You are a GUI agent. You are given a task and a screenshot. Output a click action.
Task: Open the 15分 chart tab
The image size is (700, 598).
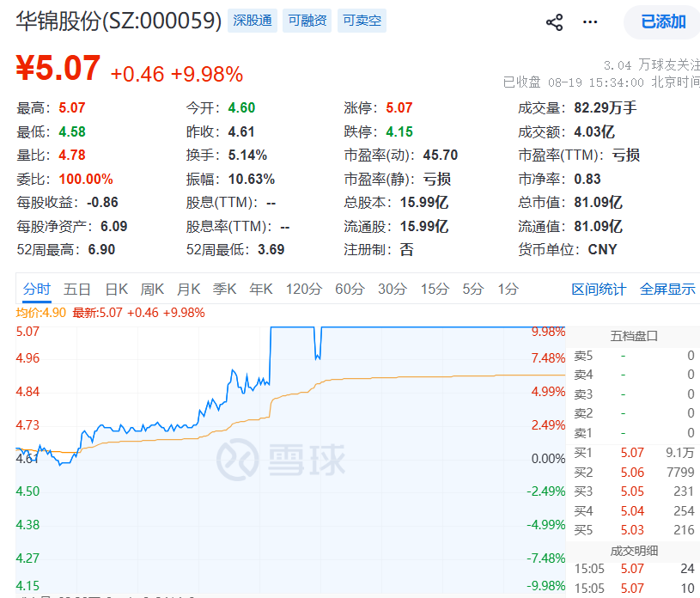(x=435, y=289)
